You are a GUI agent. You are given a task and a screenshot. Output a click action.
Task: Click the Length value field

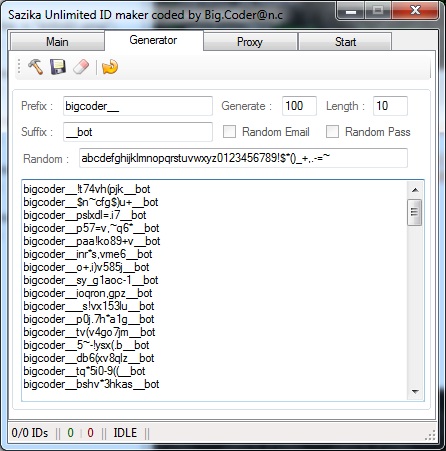[x=390, y=106]
